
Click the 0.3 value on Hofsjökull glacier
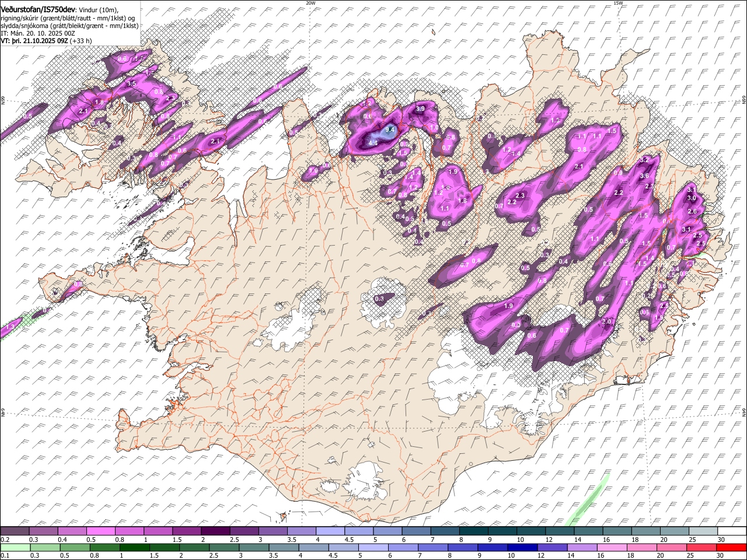coord(379,299)
